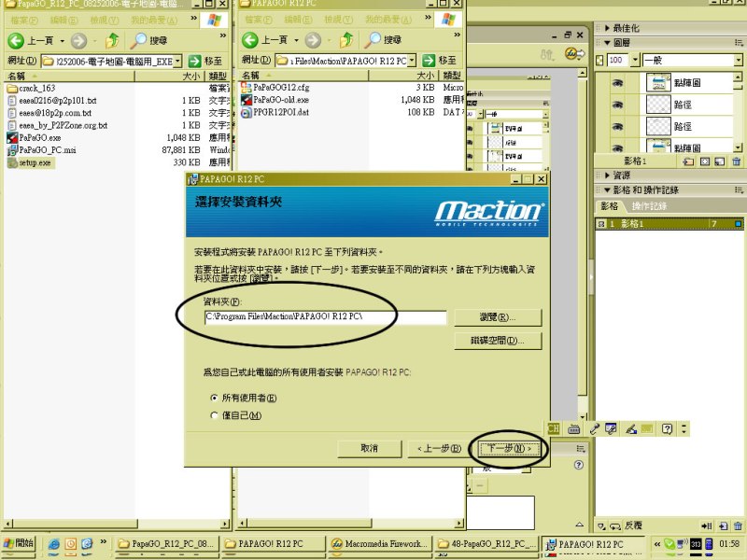
Task: Click 搜尋 search in left Explorer window
Action: (148, 40)
